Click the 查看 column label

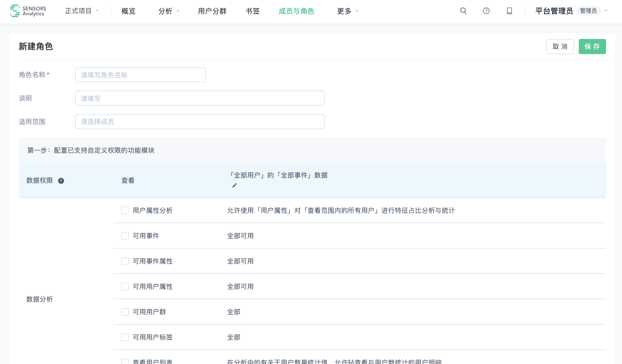coord(128,180)
